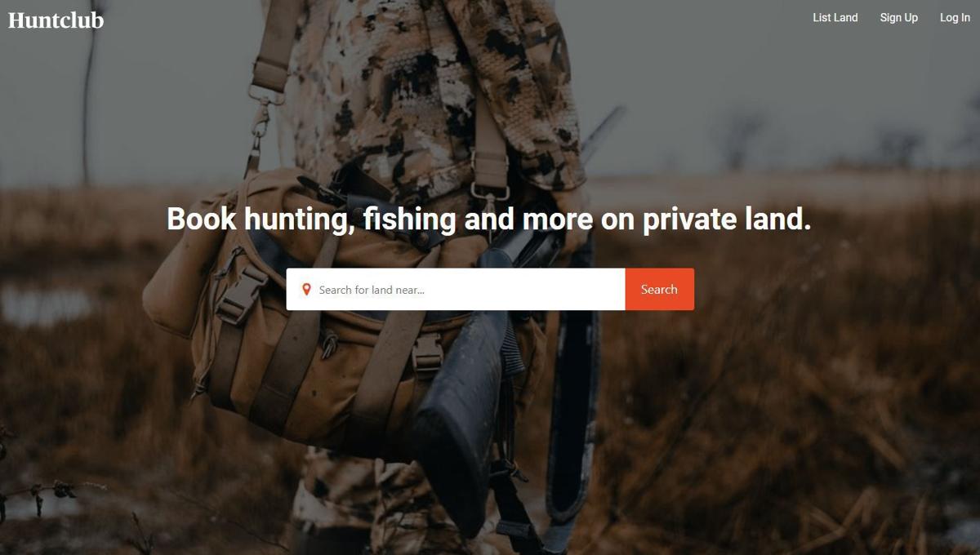Screen dimensions: 980x555
Task: Select the 'Book hunting, fishing' headline text
Action: click(311, 219)
